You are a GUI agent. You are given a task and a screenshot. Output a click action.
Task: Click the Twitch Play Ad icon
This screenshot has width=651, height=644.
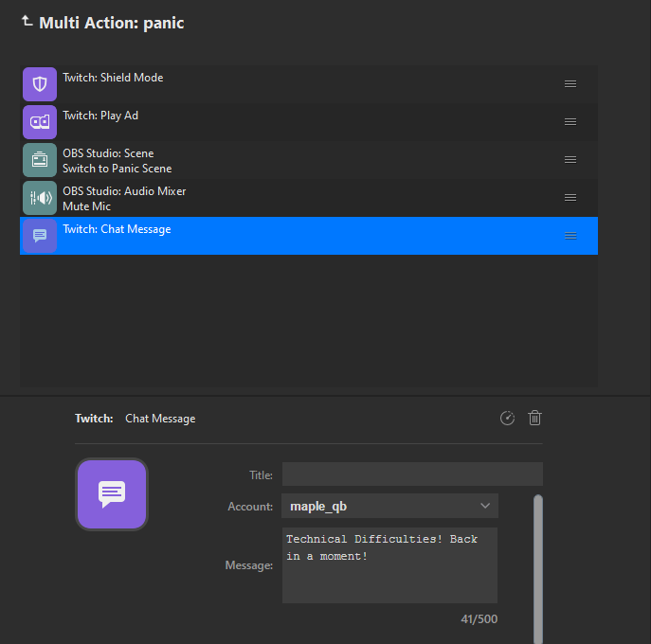(x=40, y=122)
